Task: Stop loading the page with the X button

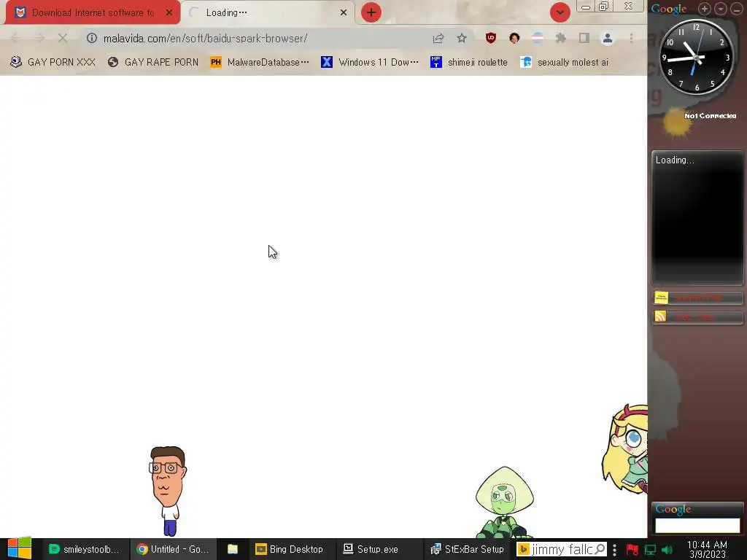Action: (x=63, y=38)
